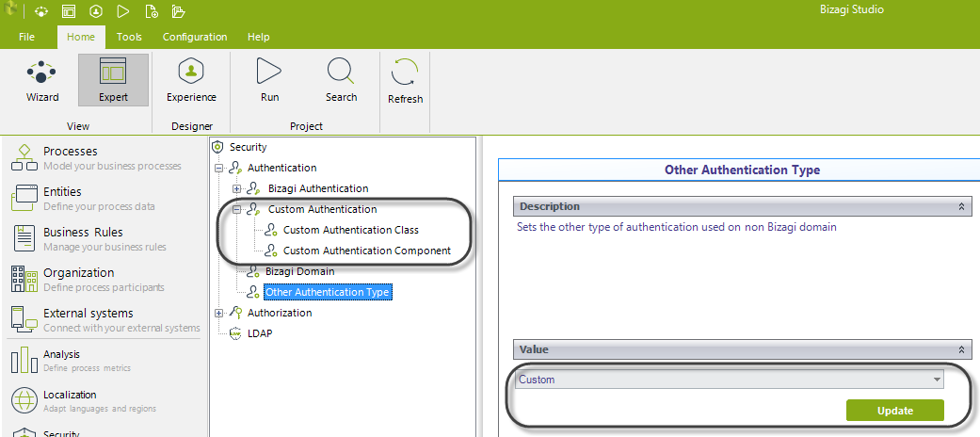Collapse the Description section
Image resolution: width=980 pixels, height=437 pixels.
[x=960, y=206]
